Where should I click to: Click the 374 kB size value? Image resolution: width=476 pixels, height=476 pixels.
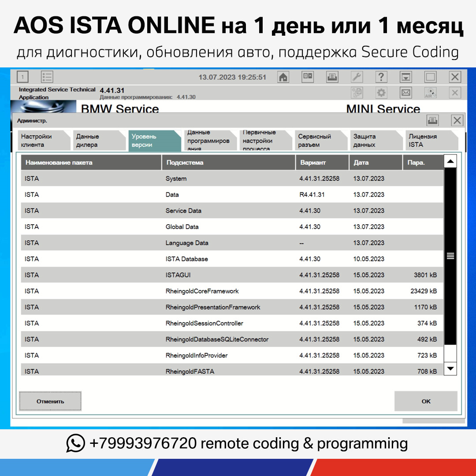coord(427,324)
